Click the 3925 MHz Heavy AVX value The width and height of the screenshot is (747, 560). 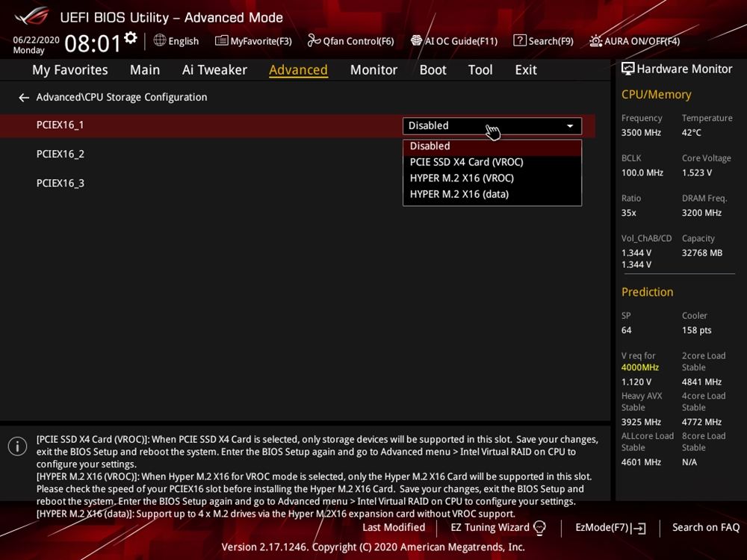641,422
